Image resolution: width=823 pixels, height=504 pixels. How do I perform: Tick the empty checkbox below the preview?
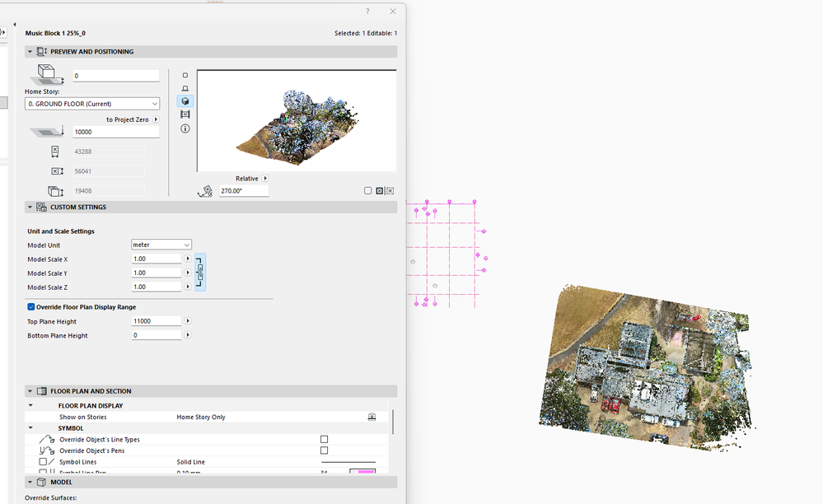pyautogui.click(x=368, y=191)
